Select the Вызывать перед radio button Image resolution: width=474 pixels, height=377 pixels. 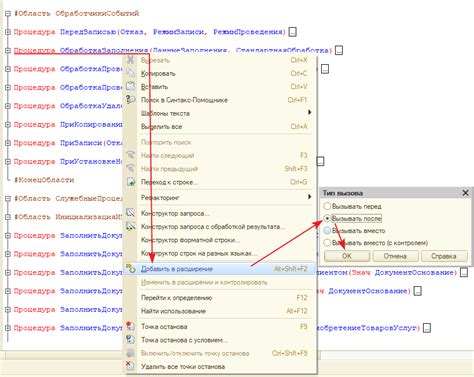coord(327,206)
